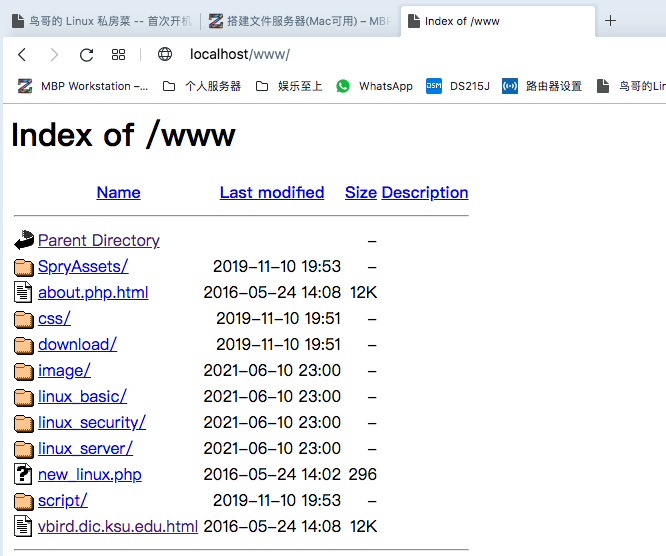Image resolution: width=666 pixels, height=556 pixels.
Task: Click the 296 size value for new_linux.php
Action: tap(363, 474)
